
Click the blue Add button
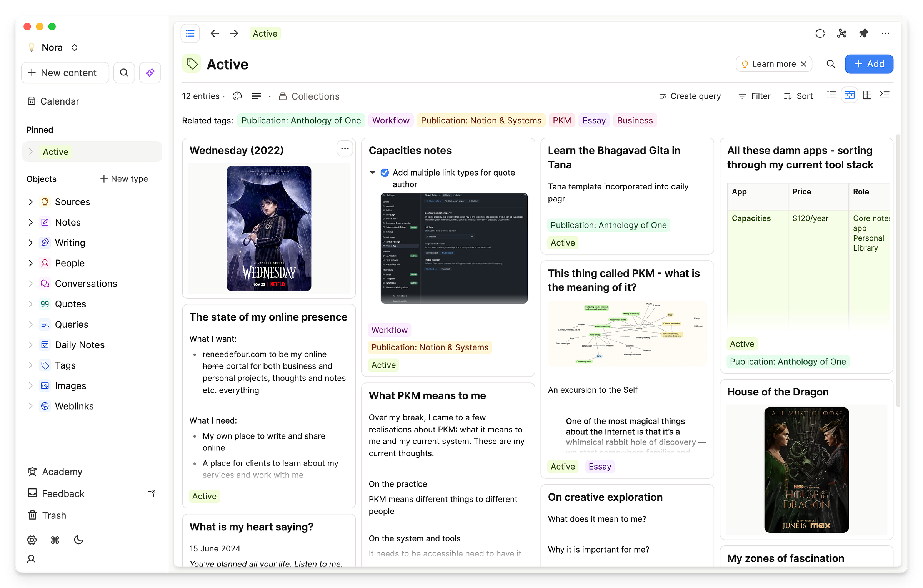tap(869, 64)
